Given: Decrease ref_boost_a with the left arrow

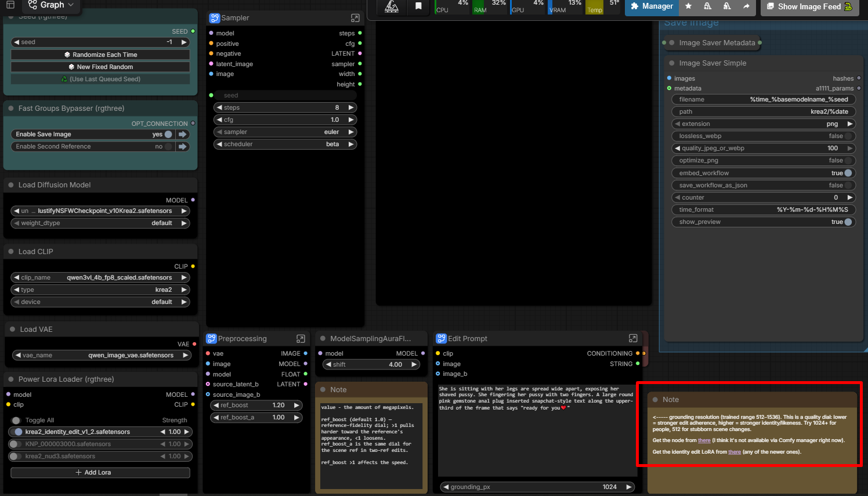Looking at the screenshot, I should click(216, 418).
